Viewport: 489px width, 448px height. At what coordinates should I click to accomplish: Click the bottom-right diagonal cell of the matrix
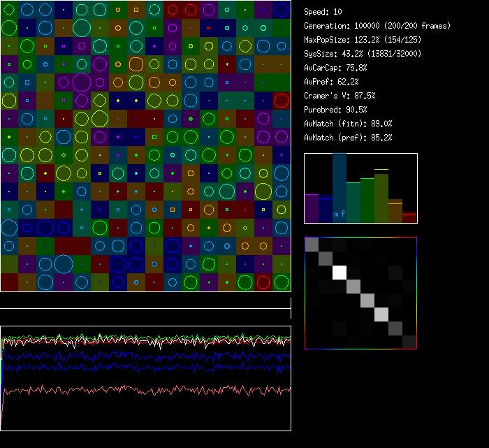coord(409,342)
